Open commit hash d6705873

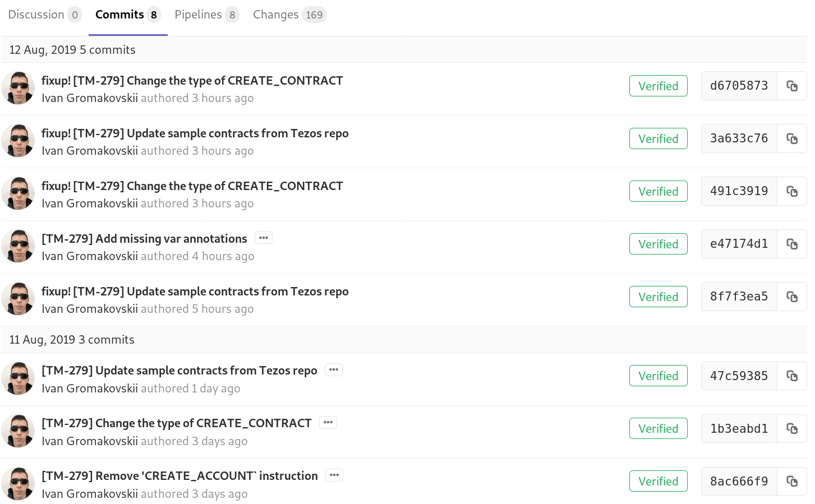[x=739, y=86]
